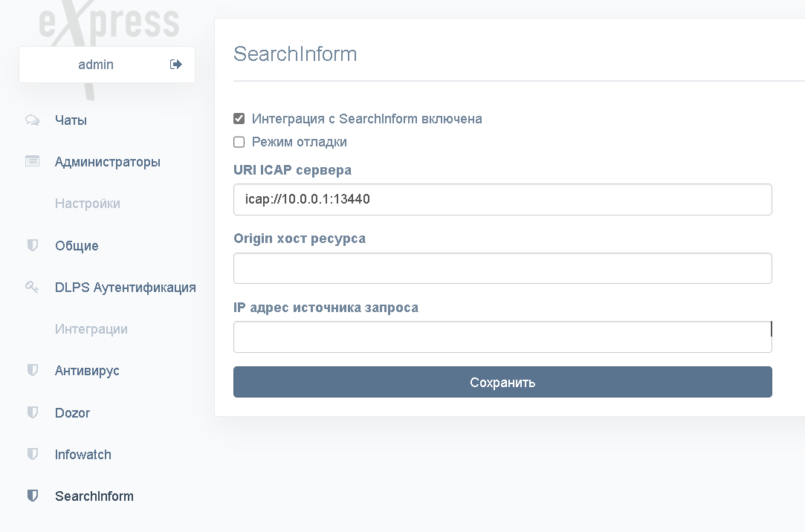This screenshot has height=532, width=805.
Task: Click the shield icon beside Общие
Action: pyautogui.click(x=33, y=245)
